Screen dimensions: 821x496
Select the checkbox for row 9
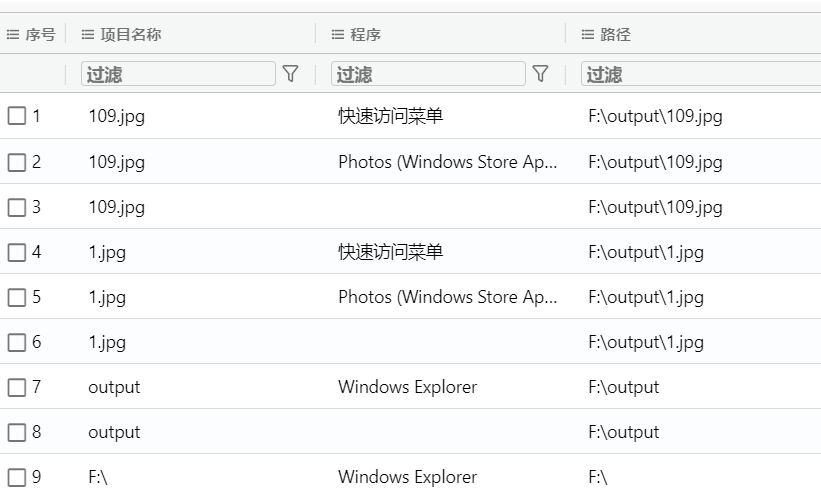[17, 477]
